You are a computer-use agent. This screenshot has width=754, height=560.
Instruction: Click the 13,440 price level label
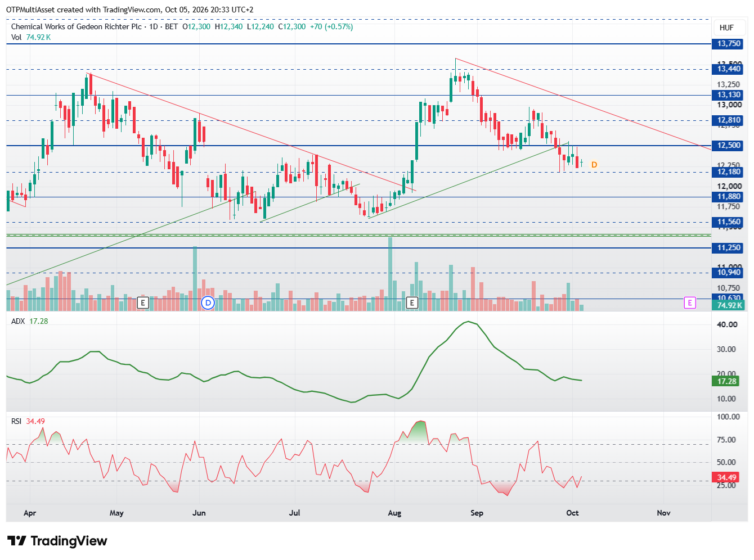click(x=729, y=69)
